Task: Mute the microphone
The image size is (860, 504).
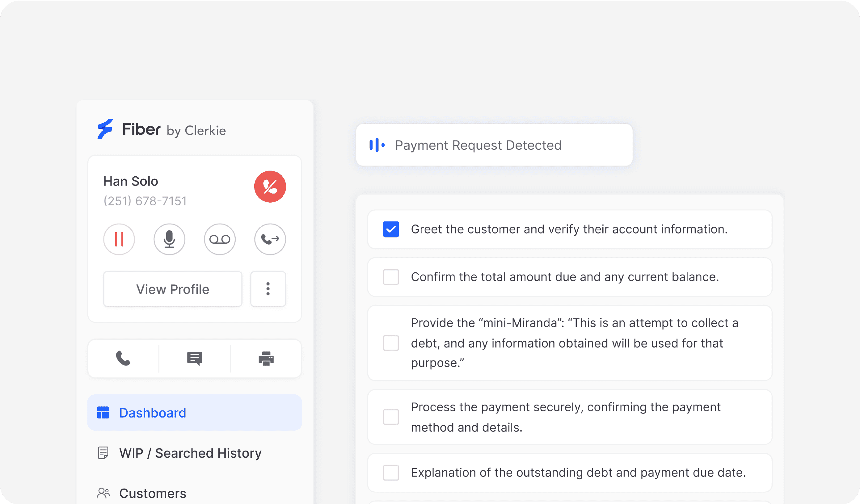Action: click(x=169, y=239)
